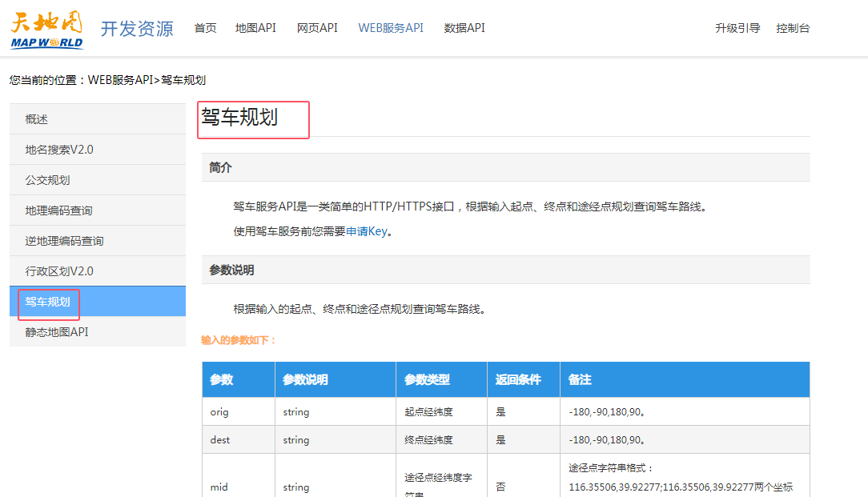868x497 pixels.
Task: Select the highlighted 驾车规划 sidebar item
Action: [98, 302]
